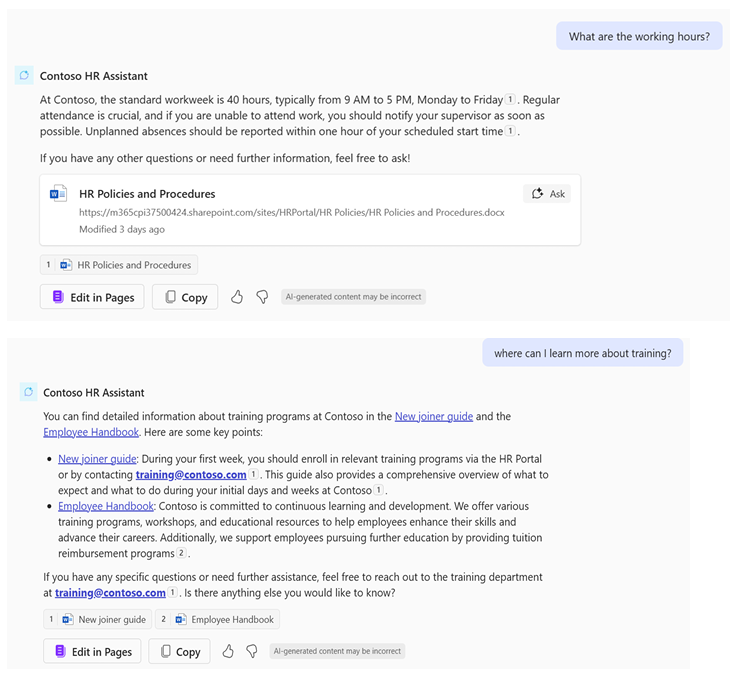Click Contoso HR Assistant avatar in second reply
Screen dimensions: 730x682
[x=28, y=392]
